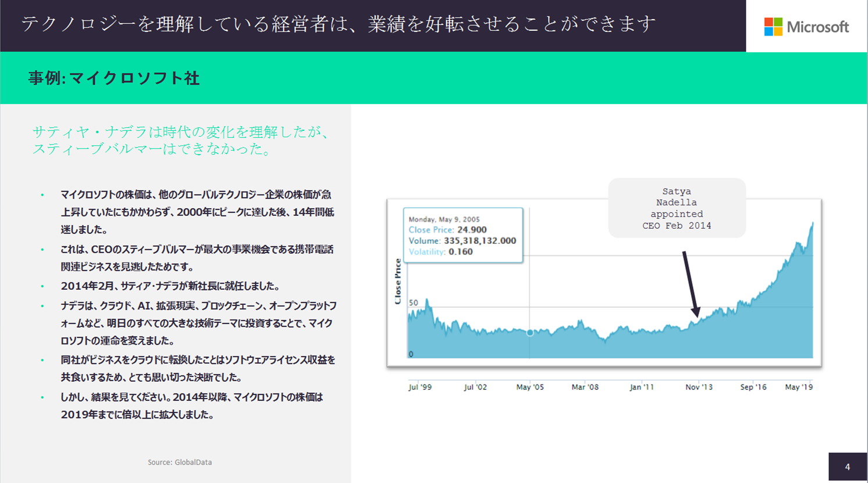868x483 pixels.
Task: Select the Satya Nadella appointed CEO callout
Action: (x=677, y=208)
